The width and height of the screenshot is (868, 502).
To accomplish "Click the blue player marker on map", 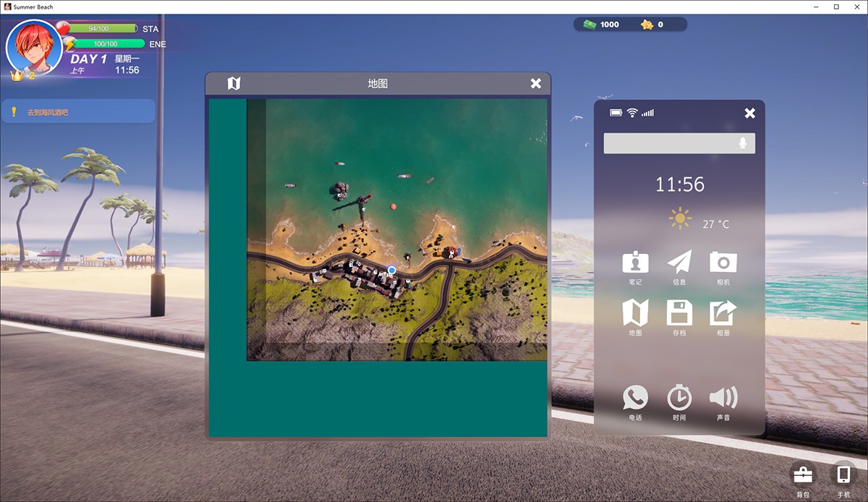I will coord(392,270).
